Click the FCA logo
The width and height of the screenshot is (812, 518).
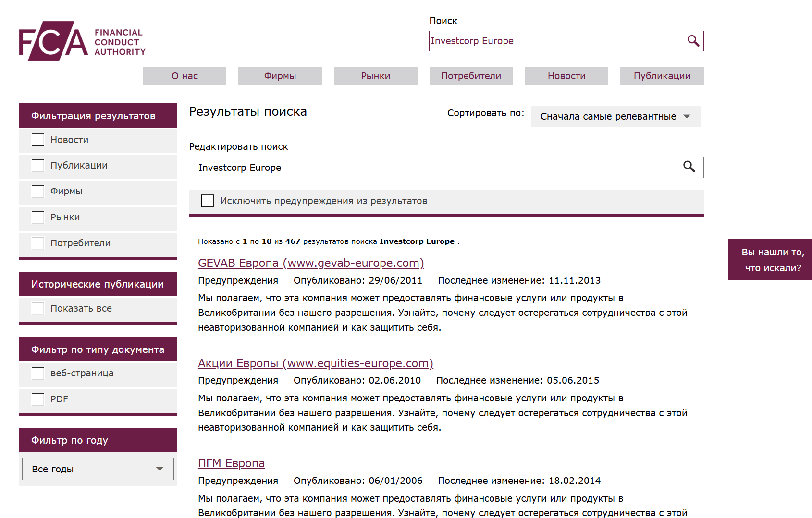pos(81,41)
